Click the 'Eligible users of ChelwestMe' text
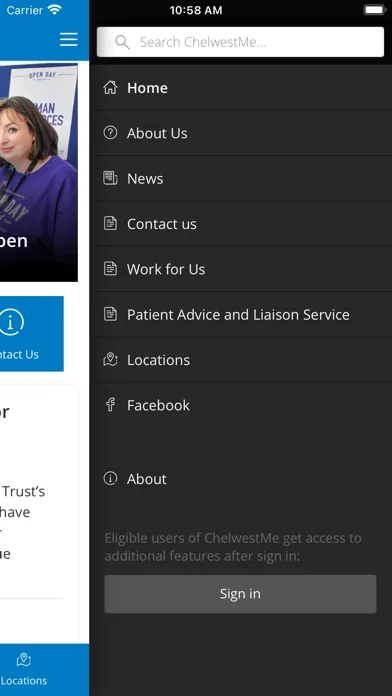The image size is (392, 696). (x=233, y=547)
